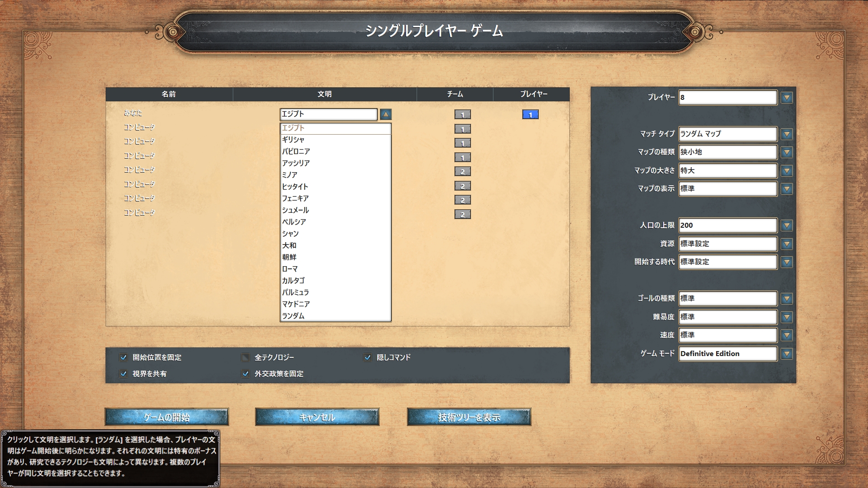Expand the マップの種類 dropdown arrow
868x488 pixels.
tap(787, 152)
